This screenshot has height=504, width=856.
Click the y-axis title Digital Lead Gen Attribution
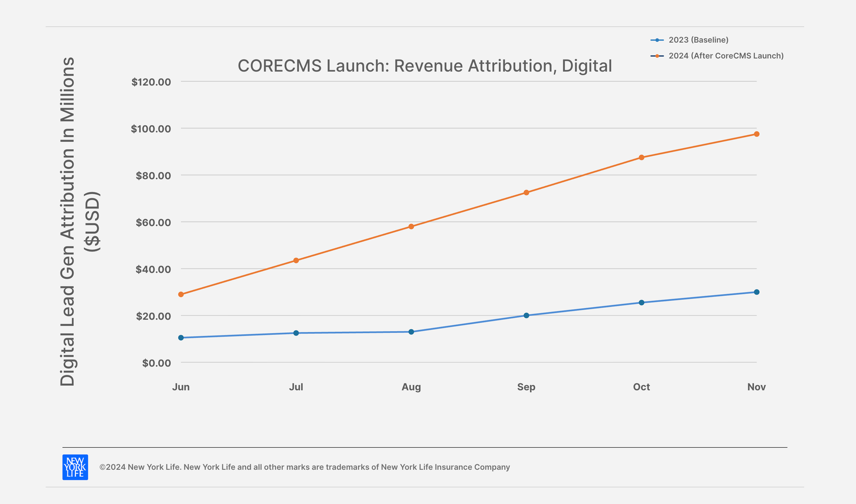coord(79,222)
